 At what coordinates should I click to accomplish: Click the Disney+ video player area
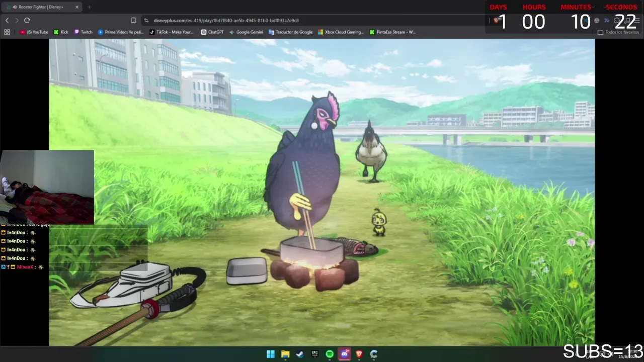[322, 193]
